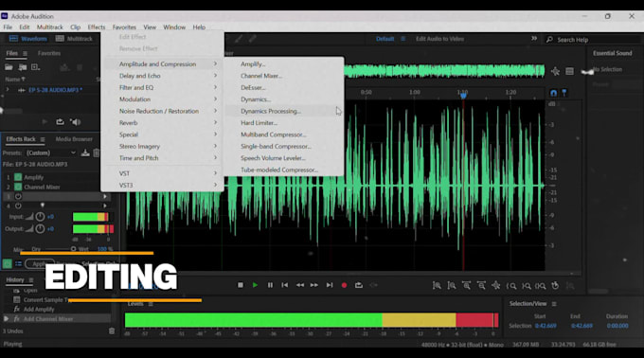
Task: Click the overview navigator zoom icon
Action: (x=555, y=71)
